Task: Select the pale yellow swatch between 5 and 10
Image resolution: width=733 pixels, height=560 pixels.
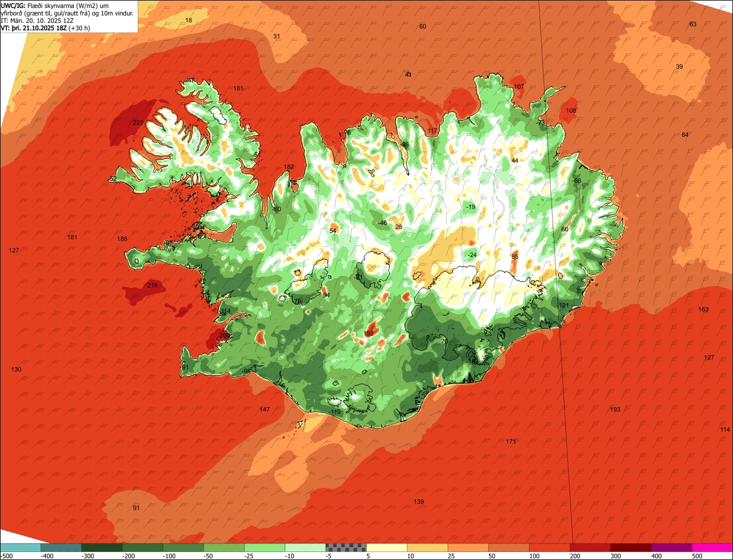Action: click(x=387, y=547)
